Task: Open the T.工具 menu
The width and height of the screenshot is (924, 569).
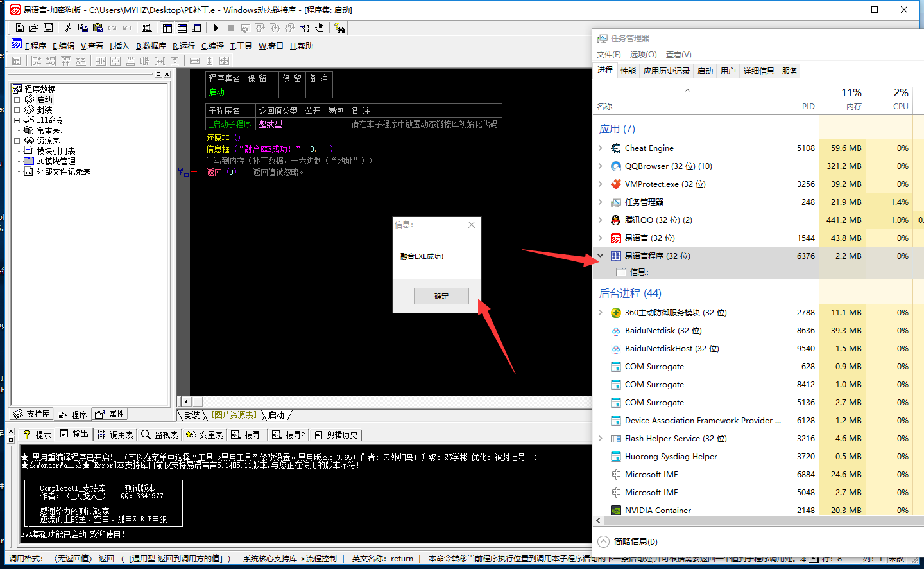Action: [x=241, y=46]
